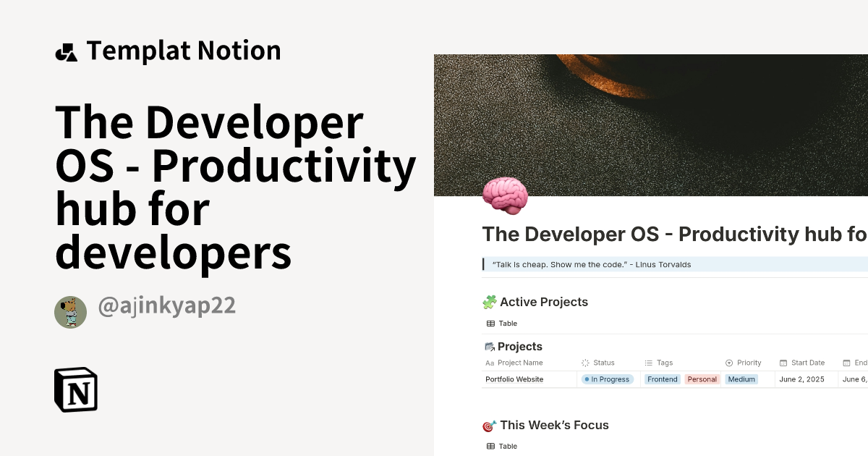Click the green puzzle icon beside Active Projects
868x456 pixels.
click(x=490, y=302)
